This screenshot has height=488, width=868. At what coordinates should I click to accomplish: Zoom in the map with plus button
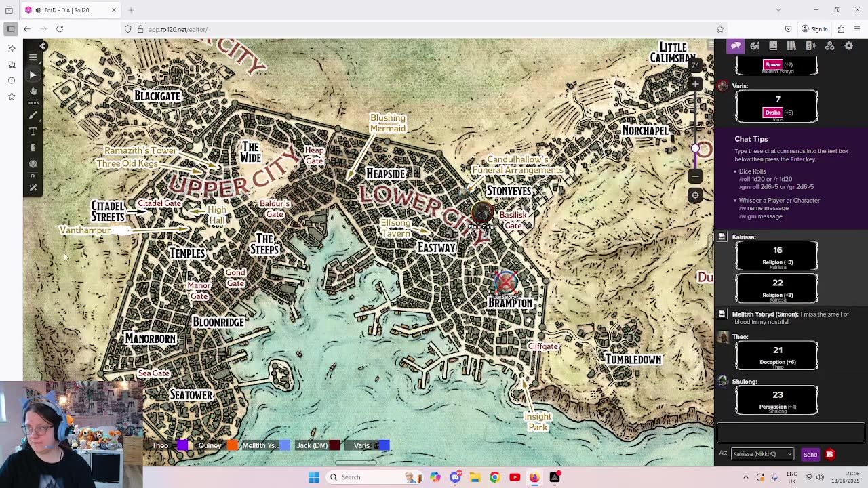[x=695, y=84]
